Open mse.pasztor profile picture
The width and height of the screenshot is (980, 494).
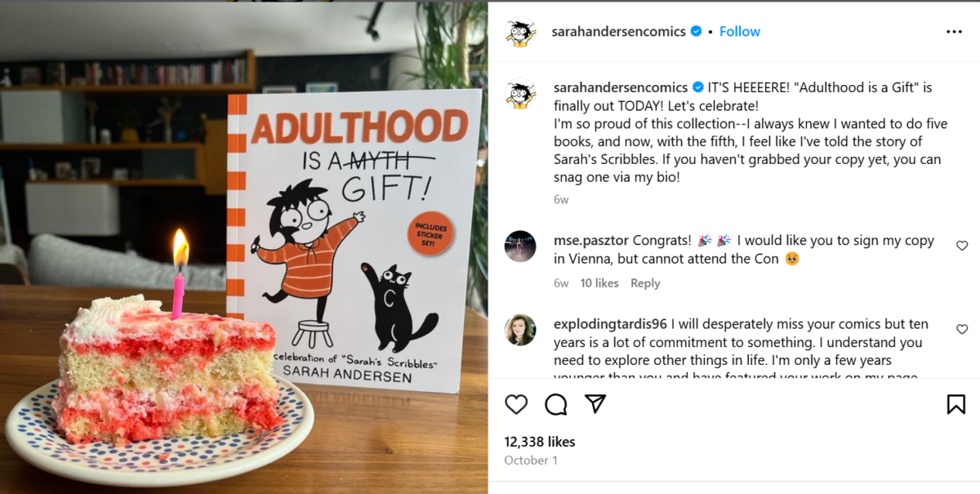520,247
